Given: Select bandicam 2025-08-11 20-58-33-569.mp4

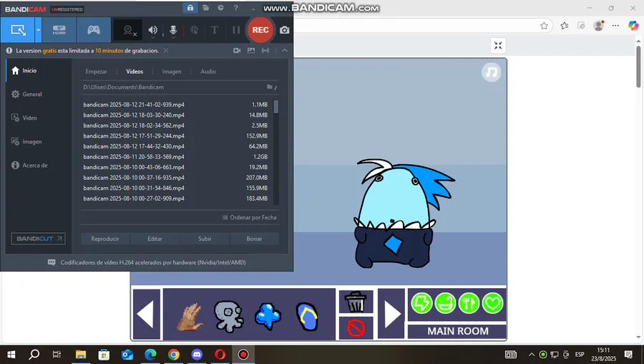Looking at the screenshot, I should click(x=176, y=157).
